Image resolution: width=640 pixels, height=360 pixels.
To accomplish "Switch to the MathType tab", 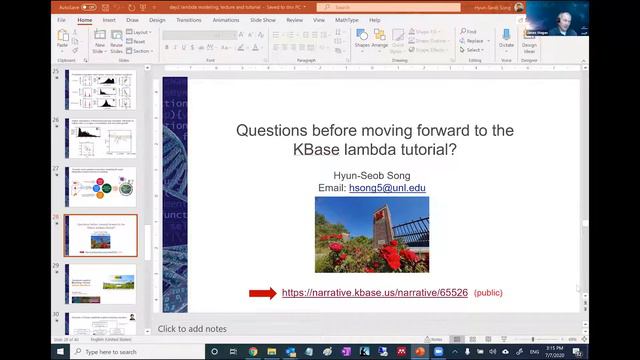I will (x=347, y=20).
